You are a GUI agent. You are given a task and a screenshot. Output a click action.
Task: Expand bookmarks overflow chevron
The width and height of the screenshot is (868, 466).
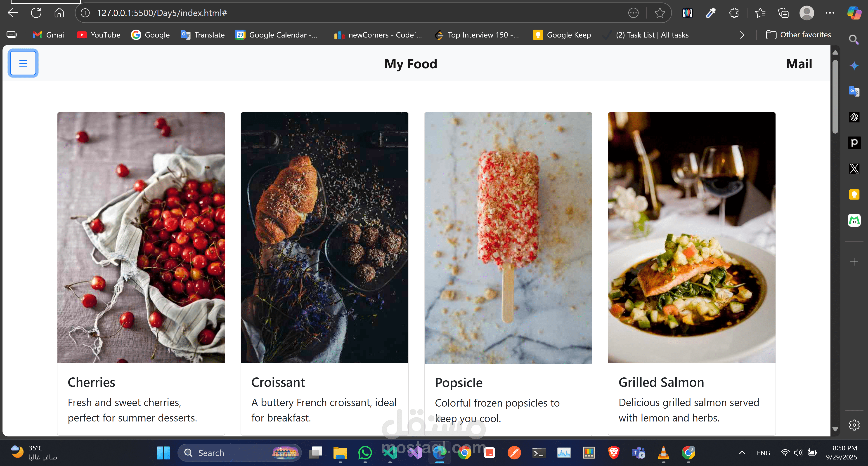pos(742,35)
